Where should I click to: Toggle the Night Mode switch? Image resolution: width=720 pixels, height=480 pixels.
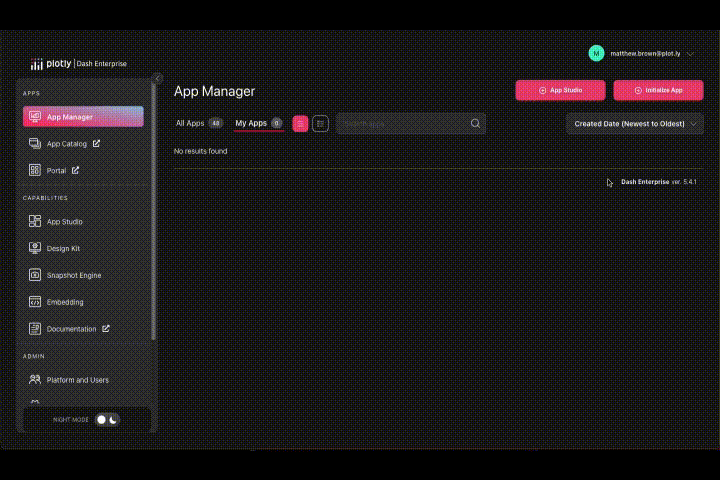pyautogui.click(x=107, y=419)
